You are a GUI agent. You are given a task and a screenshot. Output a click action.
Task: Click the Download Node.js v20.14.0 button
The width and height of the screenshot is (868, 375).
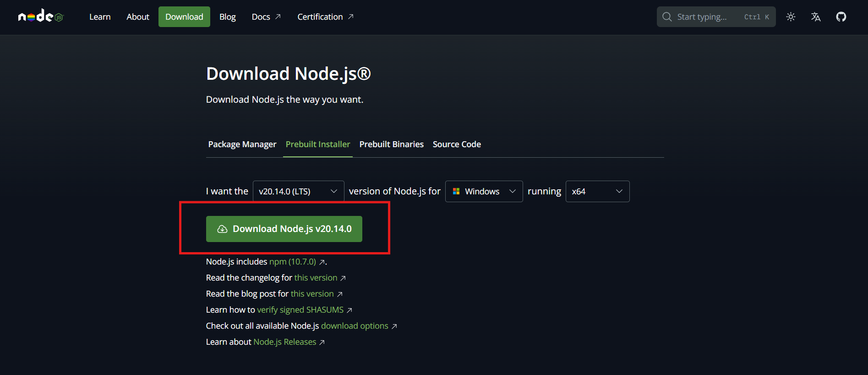click(x=284, y=229)
